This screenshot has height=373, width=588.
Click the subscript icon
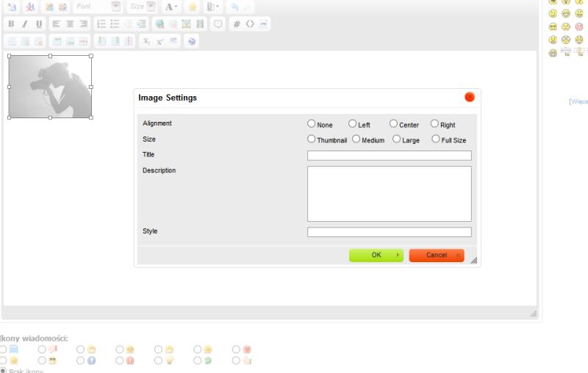pyautogui.click(x=146, y=42)
